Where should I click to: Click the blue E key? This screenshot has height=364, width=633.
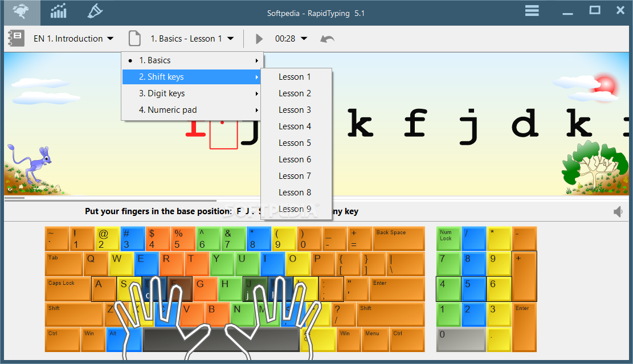coord(146,264)
